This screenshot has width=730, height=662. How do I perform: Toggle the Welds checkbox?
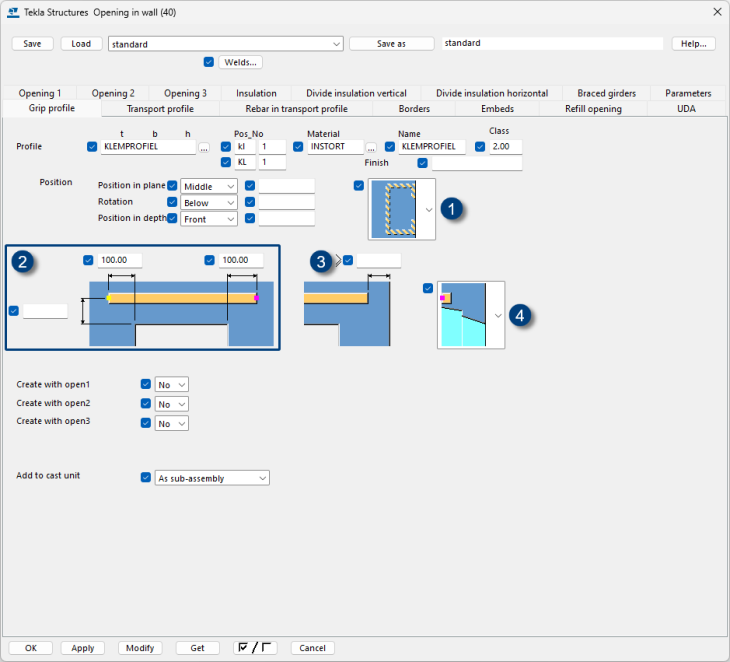tap(208, 62)
